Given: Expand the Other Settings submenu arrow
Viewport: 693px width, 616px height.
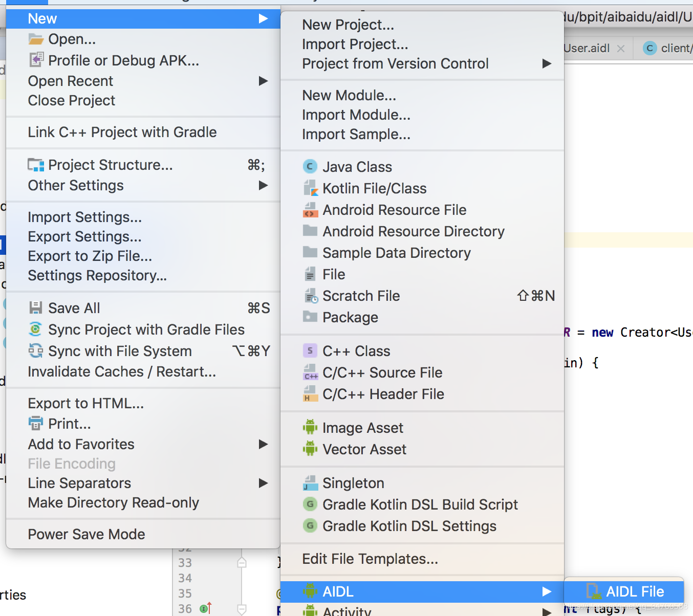Looking at the screenshot, I should 264,185.
